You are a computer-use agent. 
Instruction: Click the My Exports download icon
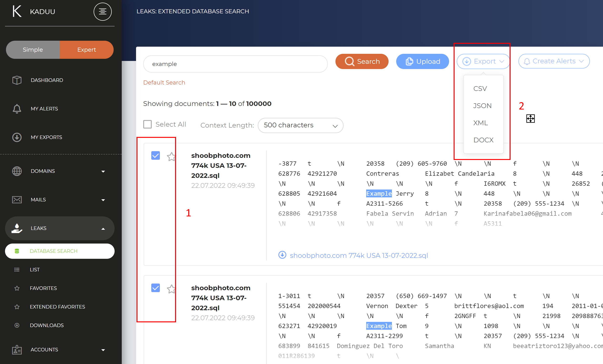tap(17, 137)
